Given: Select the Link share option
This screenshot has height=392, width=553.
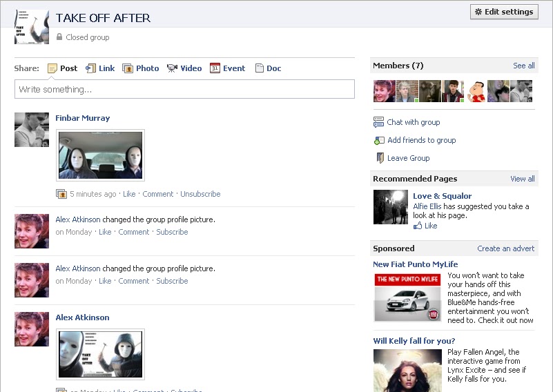Looking at the screenshot, I should [x=100, y=68].
